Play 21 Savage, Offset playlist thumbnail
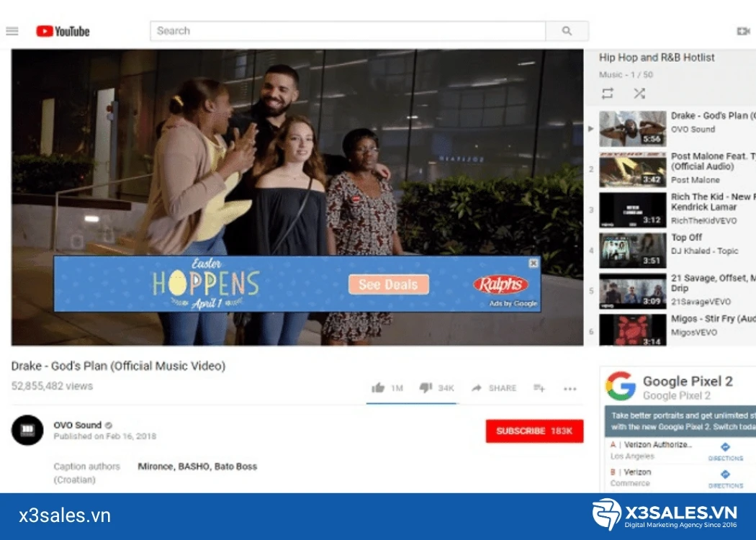This screenshot has height=540, width=756. tap(633, 291)
